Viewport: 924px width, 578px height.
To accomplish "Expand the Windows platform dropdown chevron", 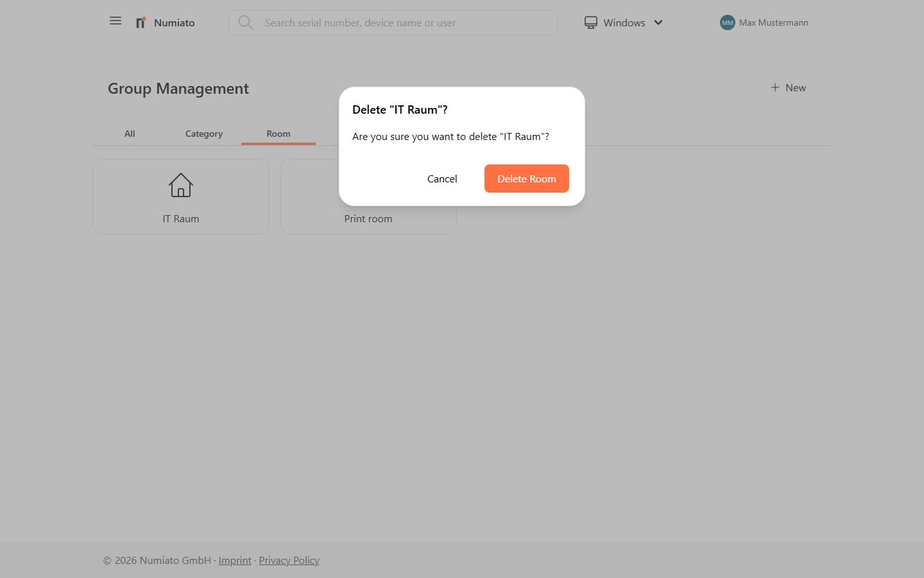I will click(658, 22).
